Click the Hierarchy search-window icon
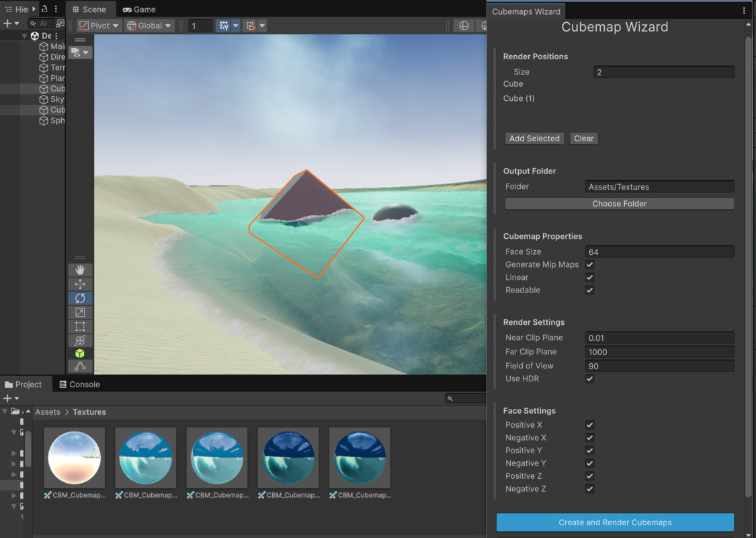This screenshot has width=756, height=538. pos(60,23)
